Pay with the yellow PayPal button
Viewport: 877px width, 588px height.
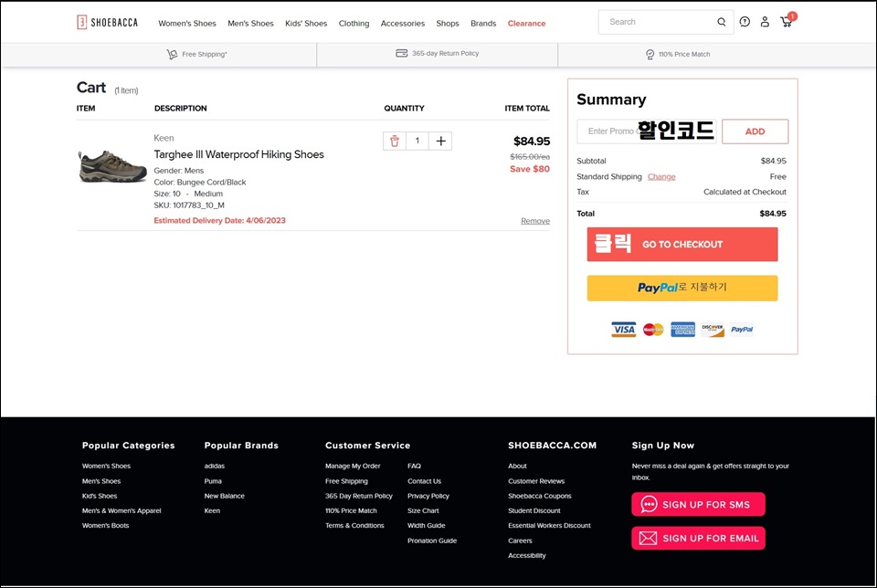click(x=682, y=288)
